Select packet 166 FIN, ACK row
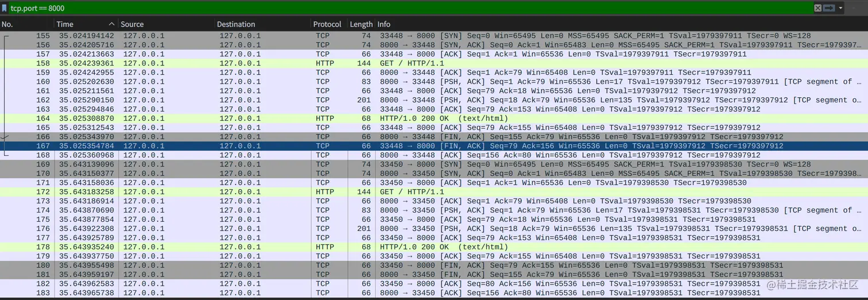 tap(434, 137)
